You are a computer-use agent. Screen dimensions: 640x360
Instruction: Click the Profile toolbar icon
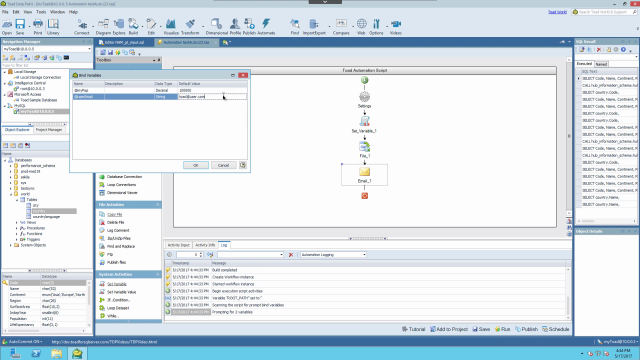[235, 27]
